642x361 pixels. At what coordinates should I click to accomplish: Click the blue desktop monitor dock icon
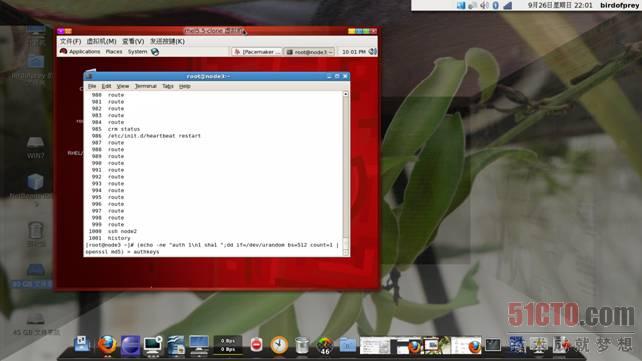[x=199, y=345]
